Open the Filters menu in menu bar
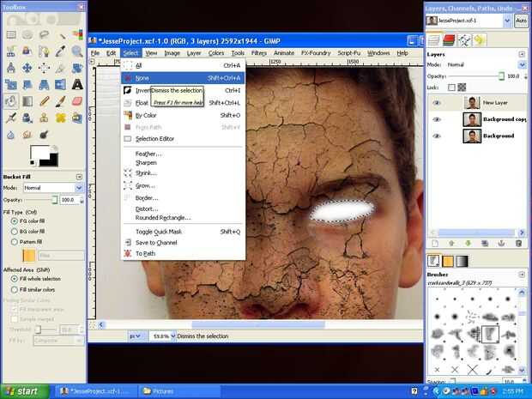532x399 pixels. pos(259,53)
